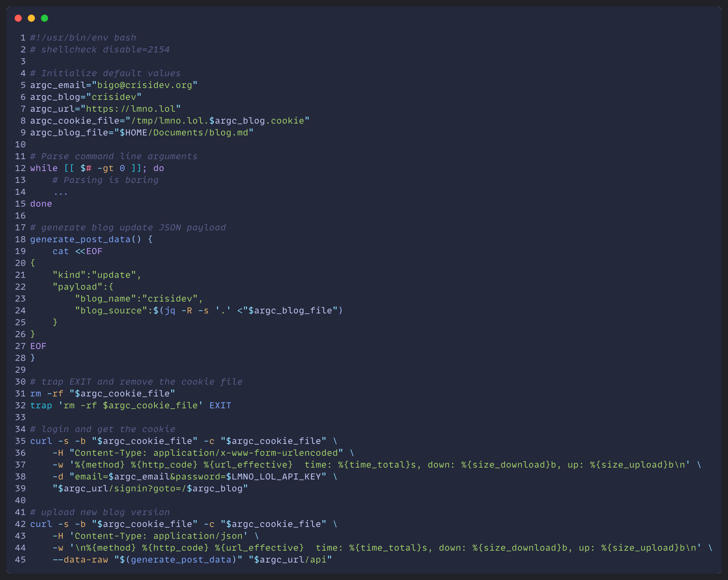Screen dimensions: 728x580
Task: Place cursor on the while keyword
Action: (x=43, y=168)
